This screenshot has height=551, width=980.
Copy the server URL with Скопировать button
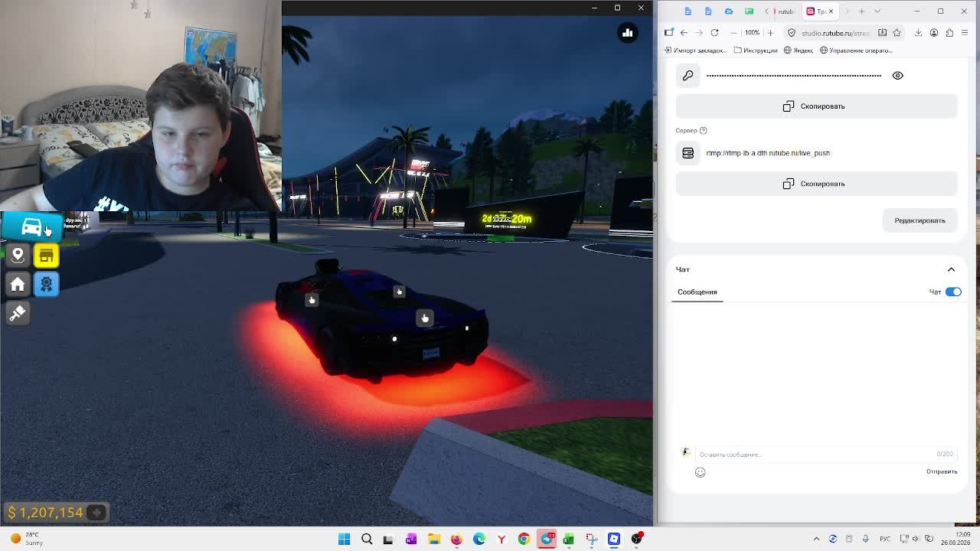pyautogui.click(x=816, y=184)
